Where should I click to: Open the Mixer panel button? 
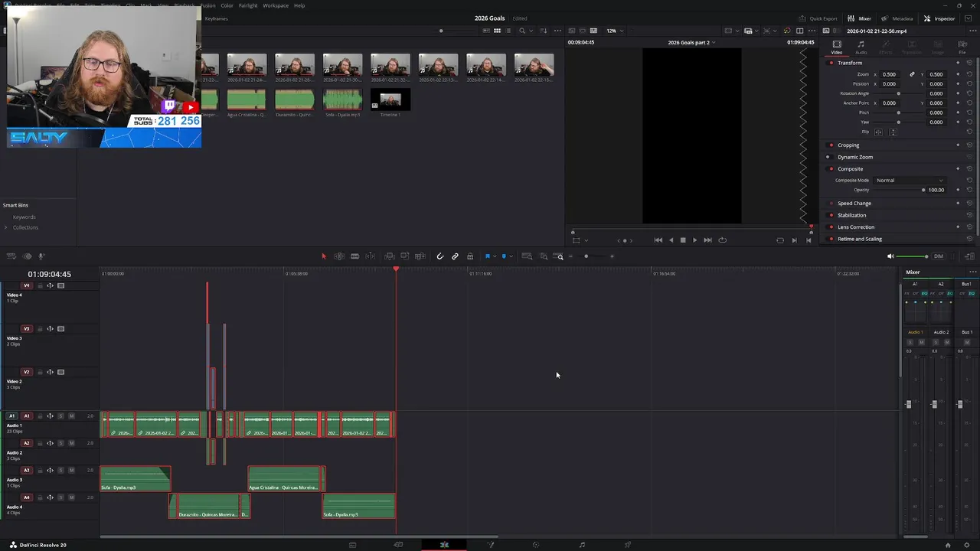(x=860, y=18)
